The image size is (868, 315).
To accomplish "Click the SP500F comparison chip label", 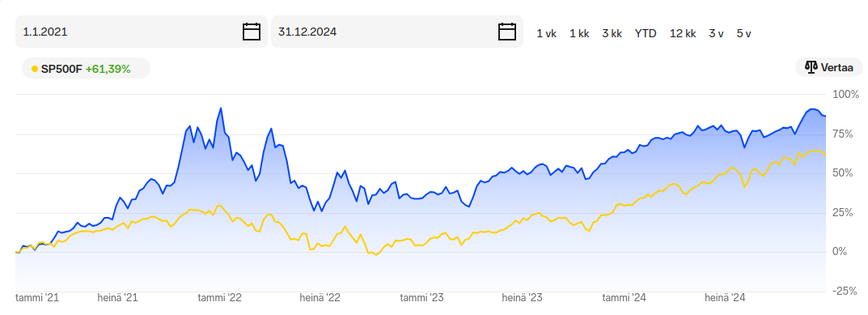I will (61, 69).
